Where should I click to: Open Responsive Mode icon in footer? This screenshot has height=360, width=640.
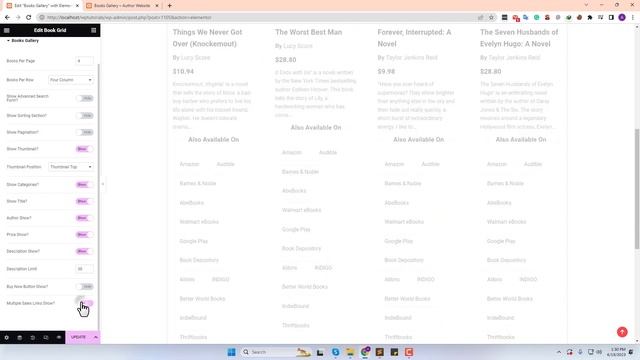[46, 338]
